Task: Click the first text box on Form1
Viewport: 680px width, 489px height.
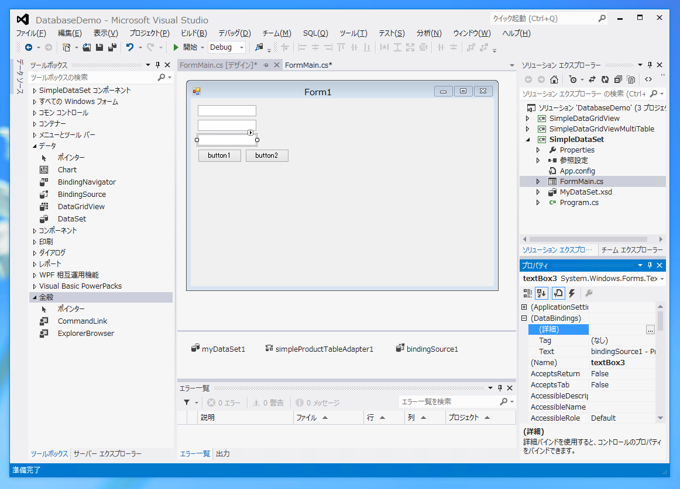Action: (227, 111)
